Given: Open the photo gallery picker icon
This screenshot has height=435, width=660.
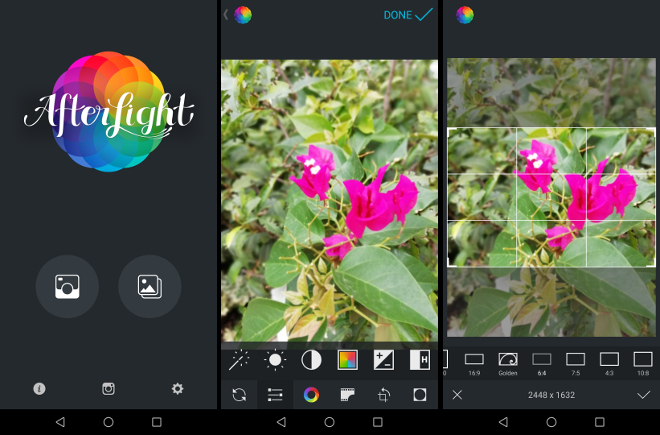Looking at the screenshot, I should (x=149, y=286).
